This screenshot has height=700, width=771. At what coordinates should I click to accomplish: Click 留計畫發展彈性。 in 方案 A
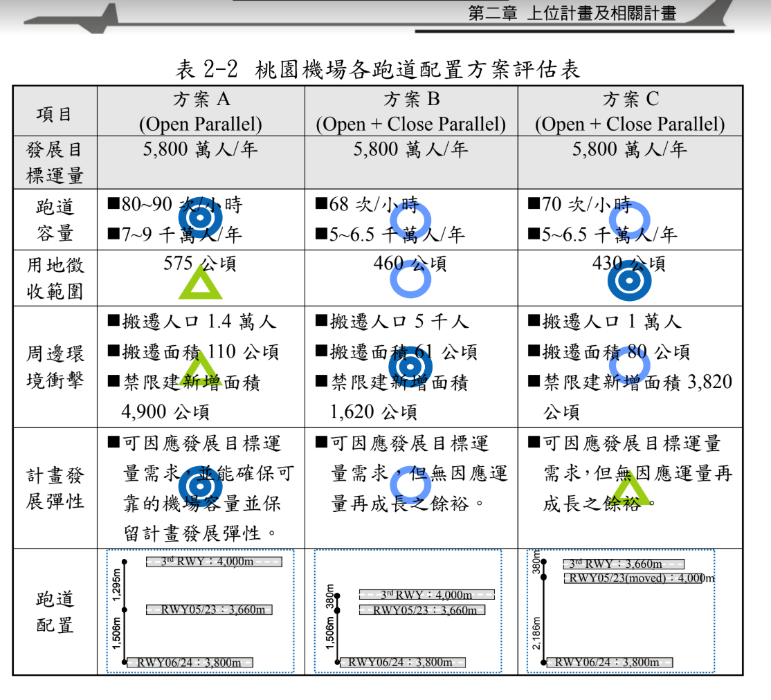click(200, 533)
